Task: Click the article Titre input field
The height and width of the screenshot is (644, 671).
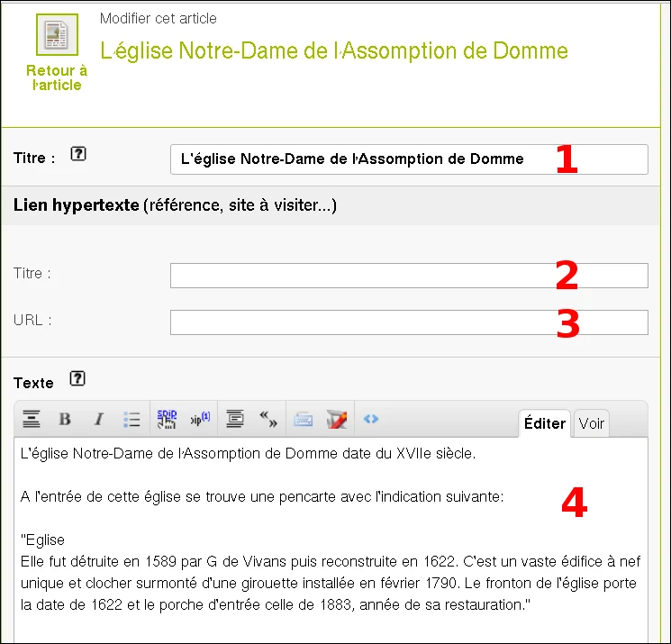Action: point(409,159)
